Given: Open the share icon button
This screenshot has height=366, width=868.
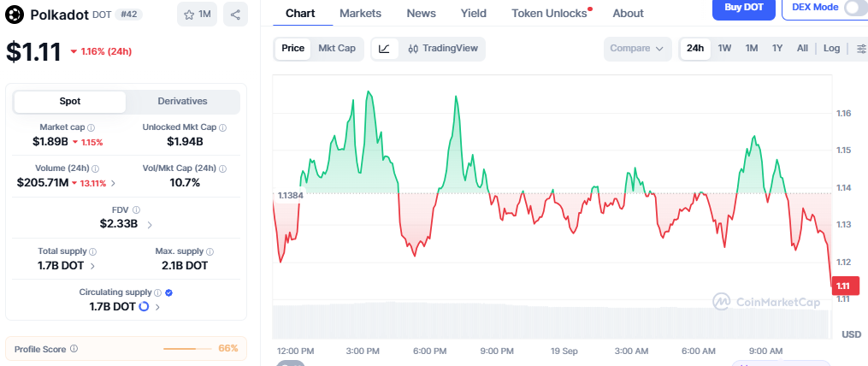Looking at the screenshot, I should click(235, 15).
